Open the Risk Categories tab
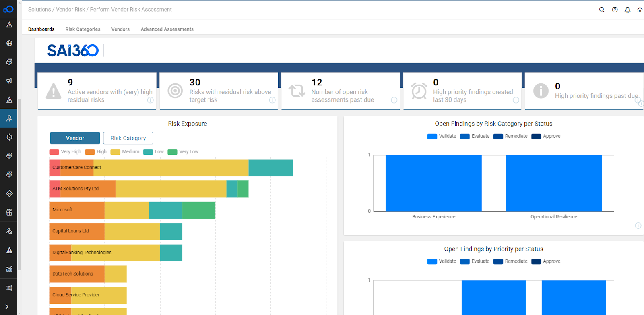The height and width of the screenshot is (315, 644). click(83, 29)
